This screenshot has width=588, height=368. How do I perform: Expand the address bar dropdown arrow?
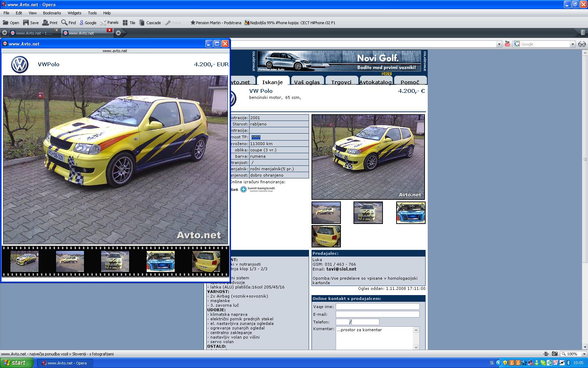[499, 44]
